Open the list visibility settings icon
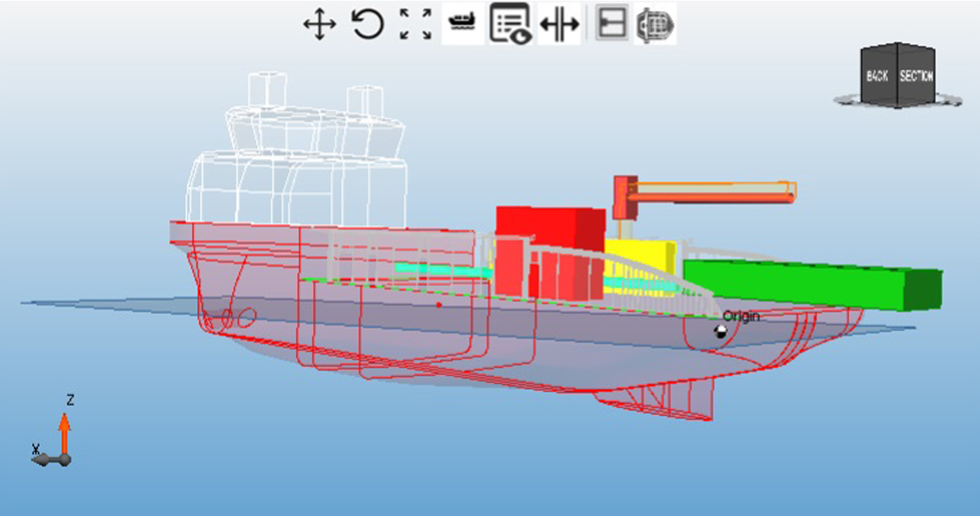980x516 pixels. tap(510, 24)
